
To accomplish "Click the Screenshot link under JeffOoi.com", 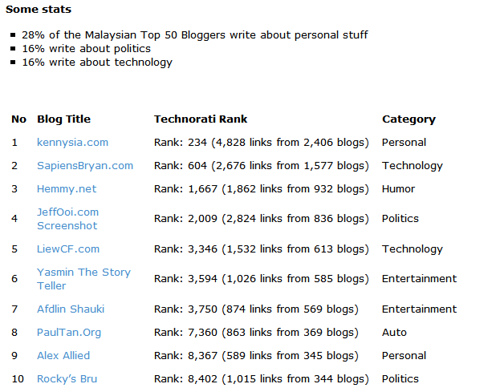I will (67, 226).
